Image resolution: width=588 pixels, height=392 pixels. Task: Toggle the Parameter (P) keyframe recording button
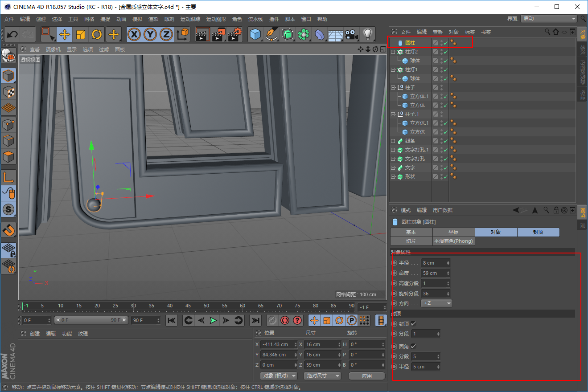352,320
